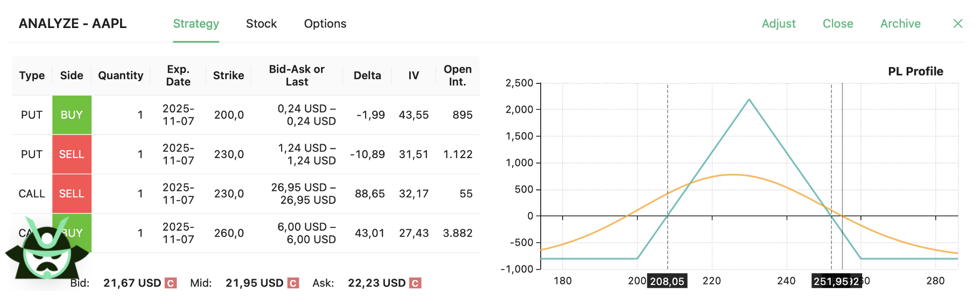Viewport: 980px width, 299px height.
Task: Click the red C badge beside Ask
Action: pos(415,283)
